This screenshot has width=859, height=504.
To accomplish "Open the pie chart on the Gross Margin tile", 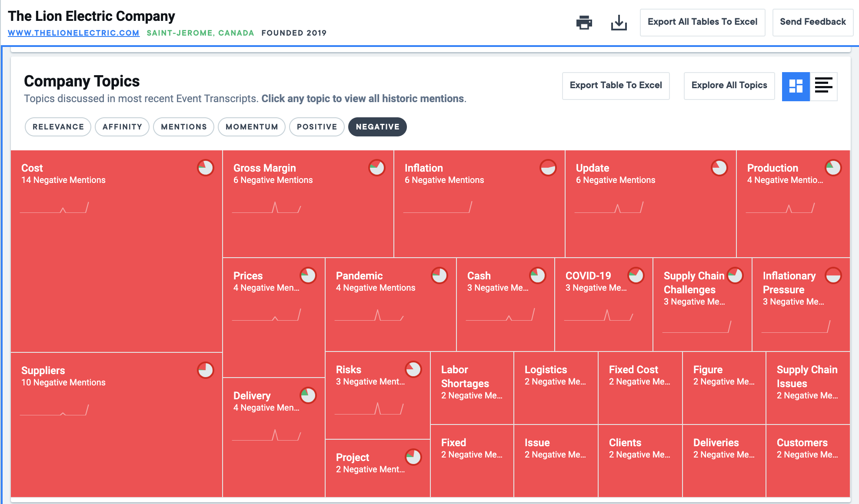I will (x=377, y=167).
